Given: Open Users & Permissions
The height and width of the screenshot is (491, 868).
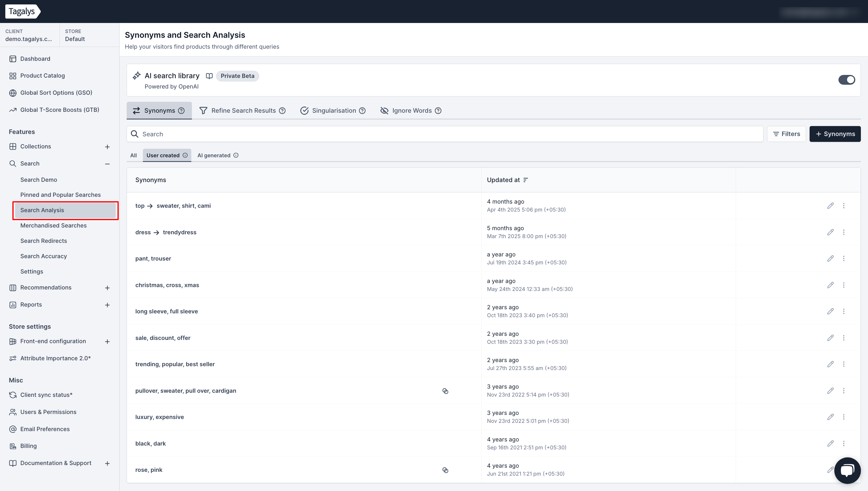Looking at the screenshot, I should point(48,412).
